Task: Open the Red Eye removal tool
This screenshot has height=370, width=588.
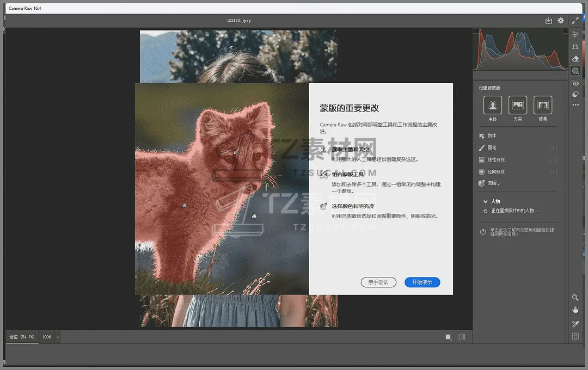Action: pos(575,83)
